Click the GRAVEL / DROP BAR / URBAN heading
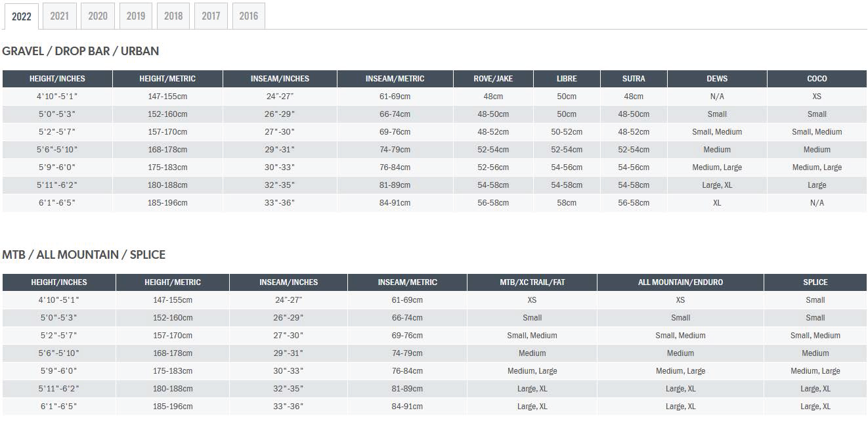This screenshot has height=421, width=868. [x=81, y=51]
